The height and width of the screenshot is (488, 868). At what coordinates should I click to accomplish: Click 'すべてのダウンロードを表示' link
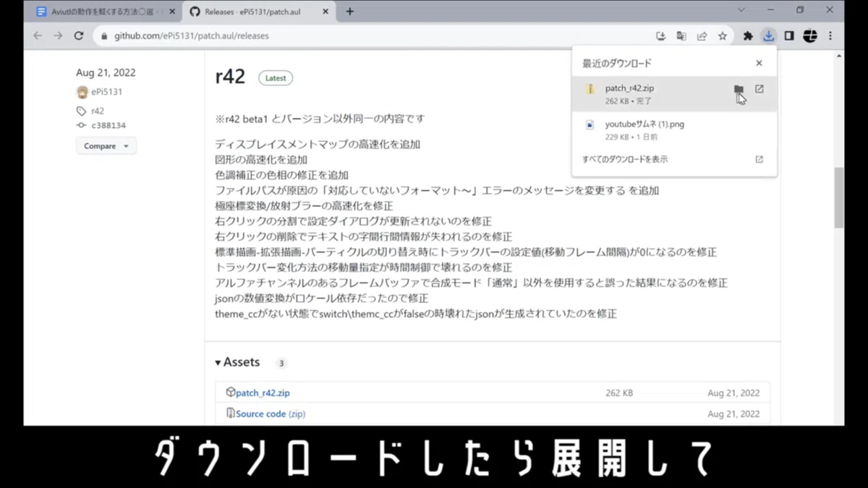625,159
